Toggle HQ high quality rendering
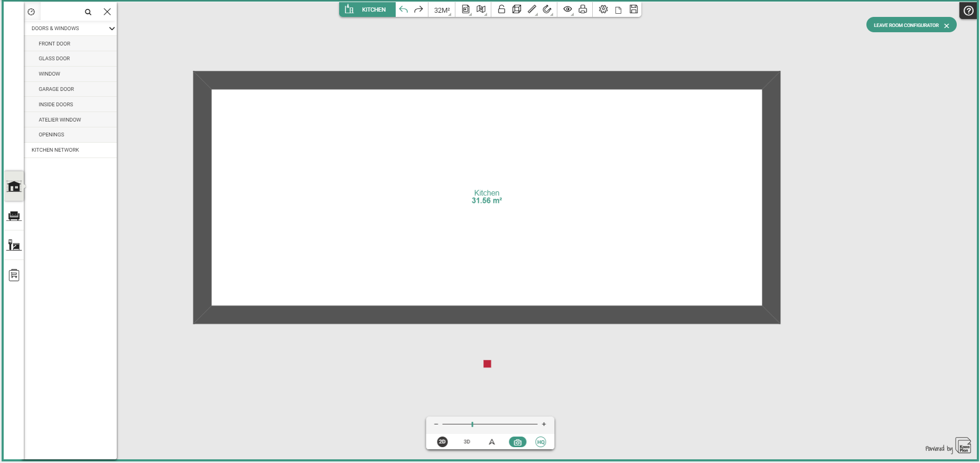980x463 pixels. pos(540,442)
